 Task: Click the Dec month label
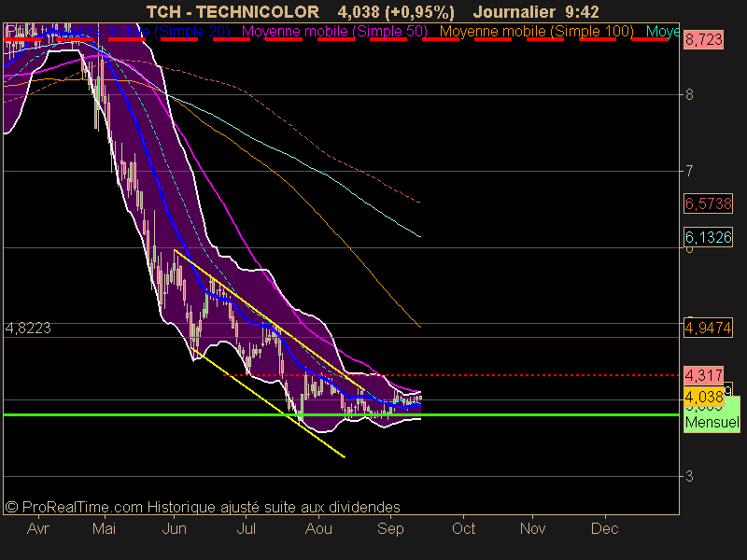pos(605,528)
